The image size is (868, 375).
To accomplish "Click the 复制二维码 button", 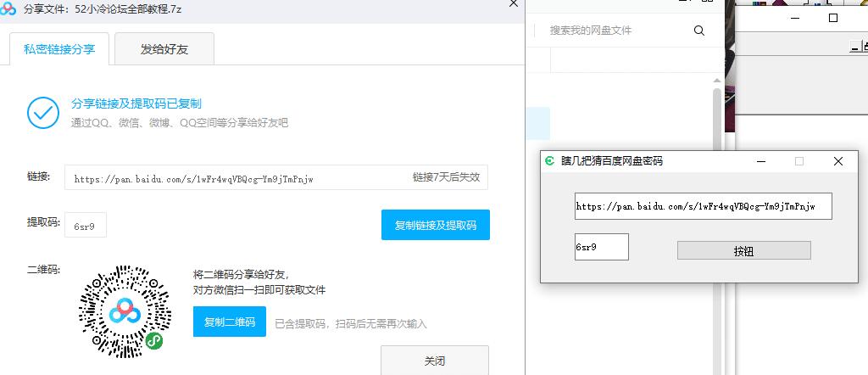I will [x=229, y=322].
